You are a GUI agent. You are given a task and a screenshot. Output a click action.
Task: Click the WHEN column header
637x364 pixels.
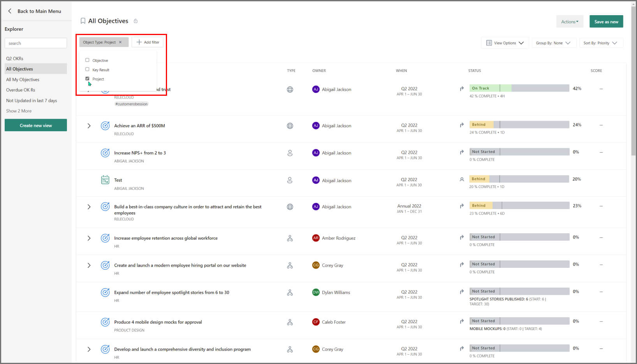(401, 70)
